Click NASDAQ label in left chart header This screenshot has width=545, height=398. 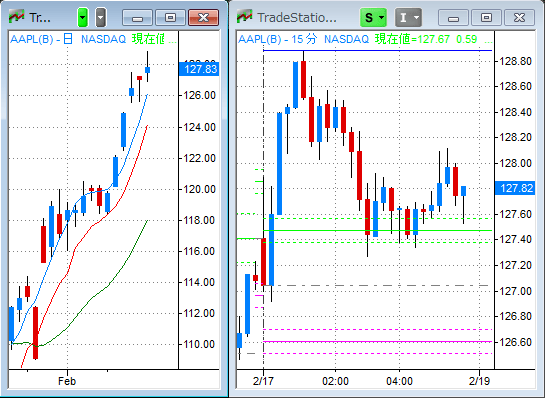(x=103, y=39)
